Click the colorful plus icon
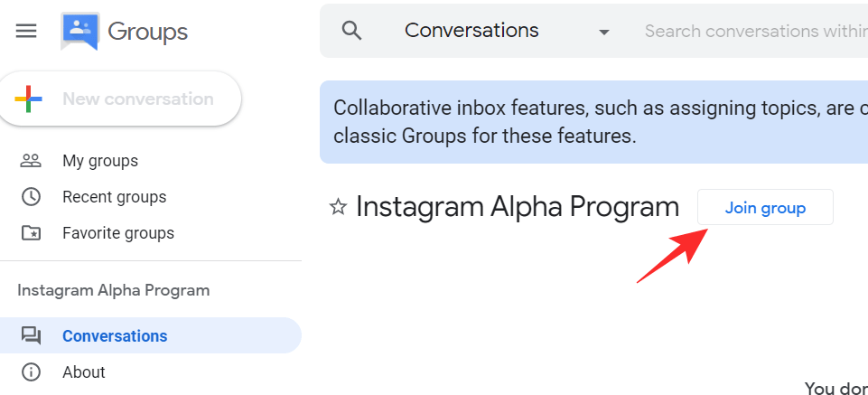This screenshot has width=868, height=395. point(29,99)
